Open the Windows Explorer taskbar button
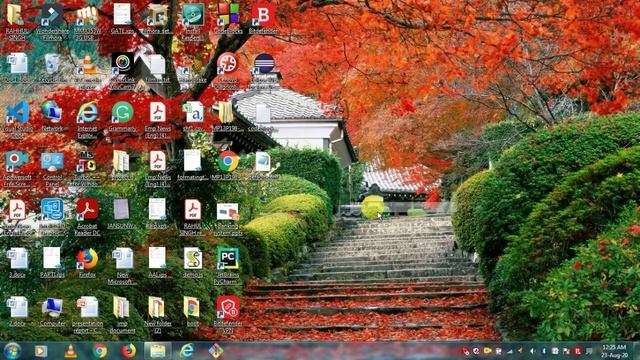 [x=158, y=351]
